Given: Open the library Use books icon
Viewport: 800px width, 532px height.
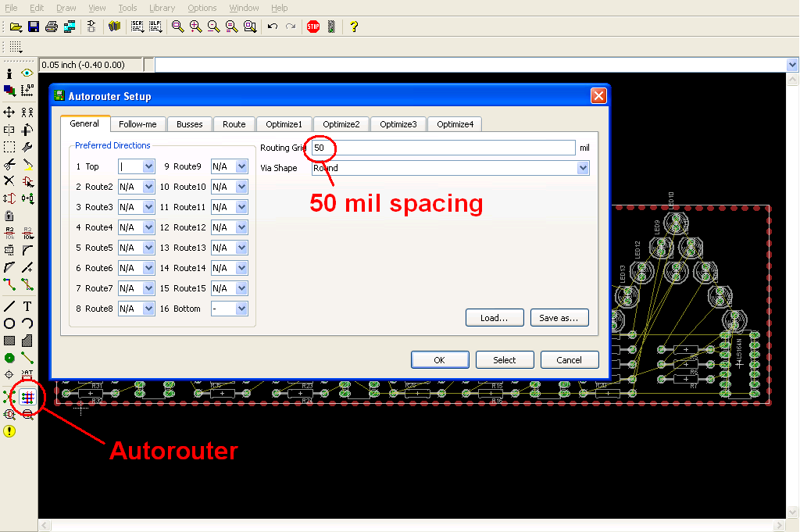Looking at the screenshot, I should [114, 27].
